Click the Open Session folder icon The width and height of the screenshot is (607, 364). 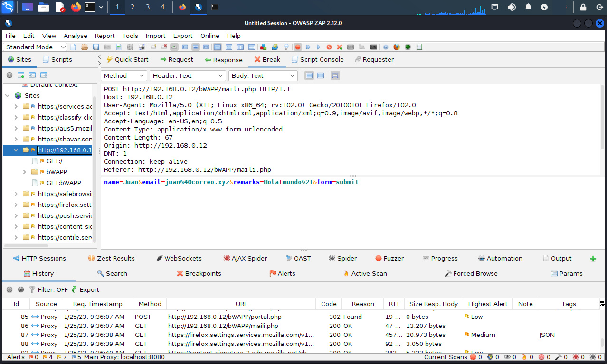coord(85,47)
